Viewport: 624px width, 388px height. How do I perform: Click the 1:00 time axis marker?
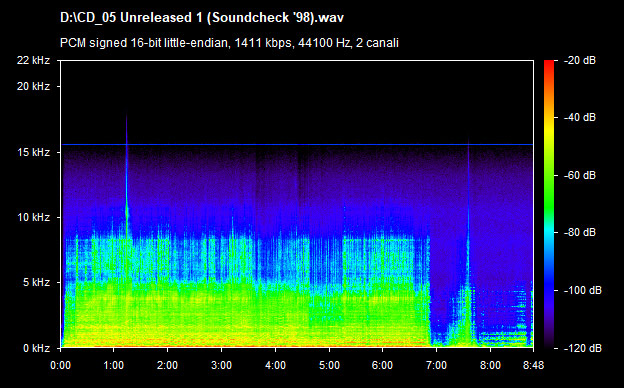(114, 365)
